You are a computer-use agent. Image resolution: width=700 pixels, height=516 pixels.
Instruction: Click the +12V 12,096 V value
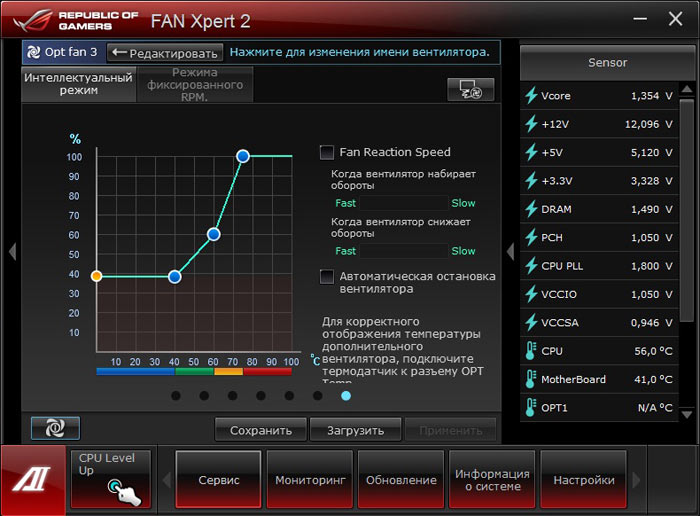(648, 124)
